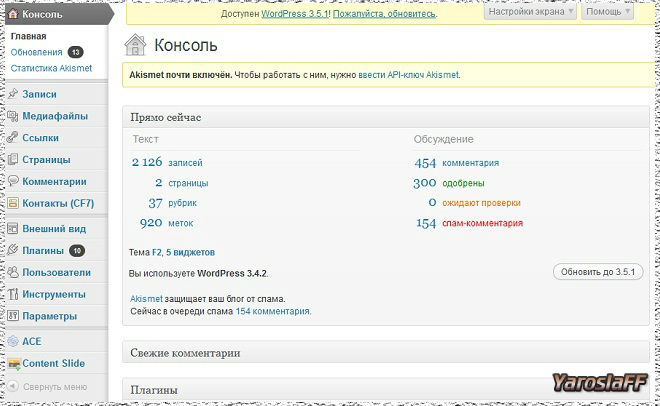Select Обновления in the sidebar submenu
The image size is (660, 406).
click(x=36, y=52)
